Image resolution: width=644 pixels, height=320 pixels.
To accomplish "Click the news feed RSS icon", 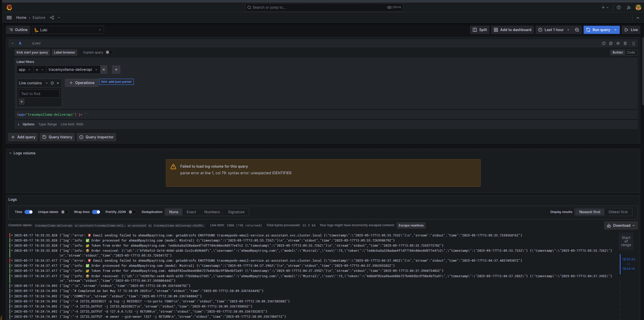I will pos(629,7).
